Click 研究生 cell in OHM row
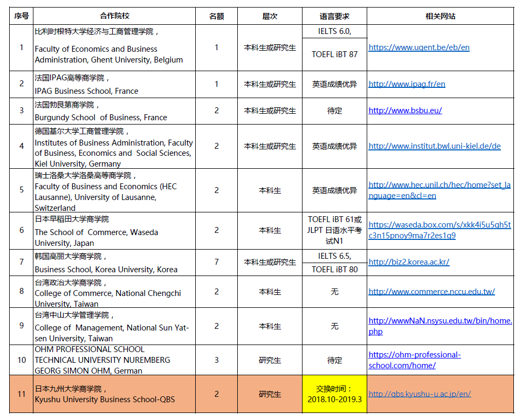 click(270, 361)
